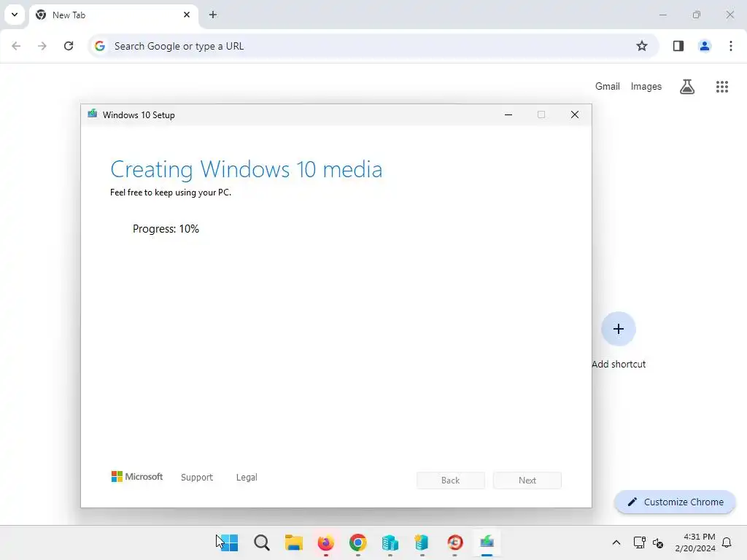
Task: Close the Windows 10 Setup window
Action: click(x=575, y=114)
